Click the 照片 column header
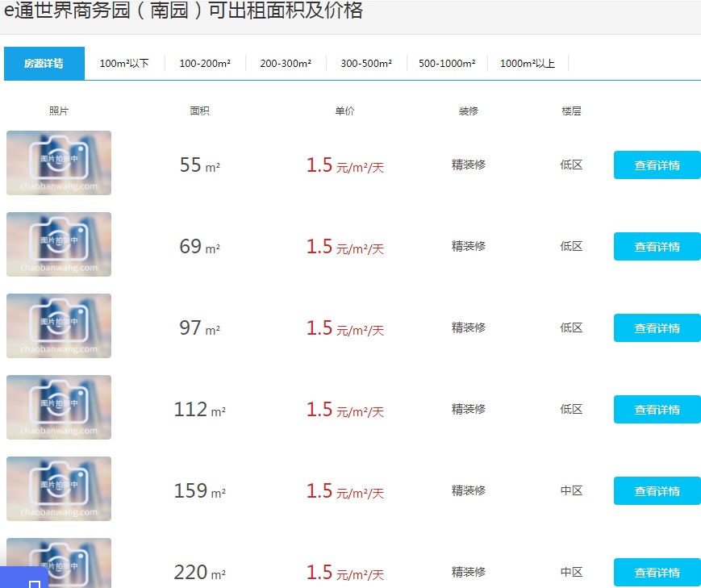This screenshot has height=588, width=701. [x=59, y=111]
